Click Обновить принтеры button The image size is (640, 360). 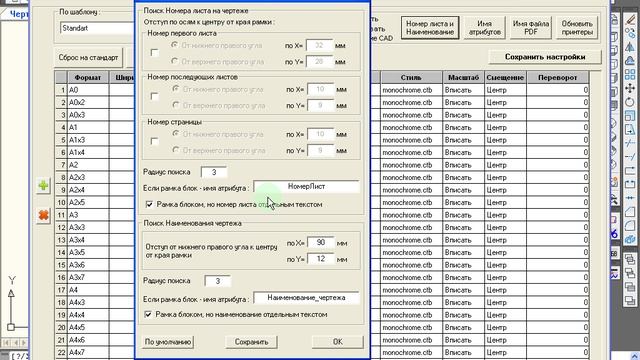(577, 28)
